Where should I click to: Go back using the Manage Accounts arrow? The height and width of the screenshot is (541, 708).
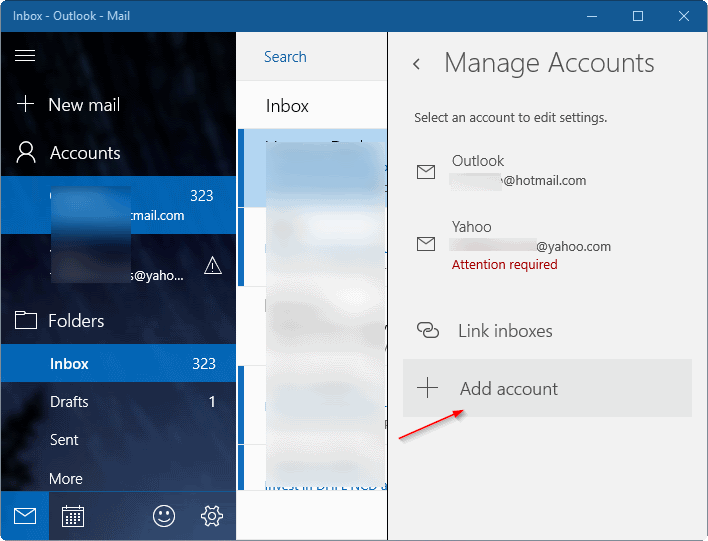(417, 64)
